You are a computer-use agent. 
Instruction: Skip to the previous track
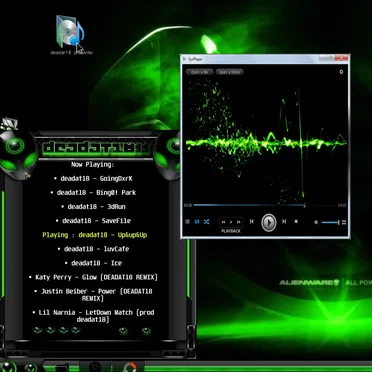(x=252, y=222)
